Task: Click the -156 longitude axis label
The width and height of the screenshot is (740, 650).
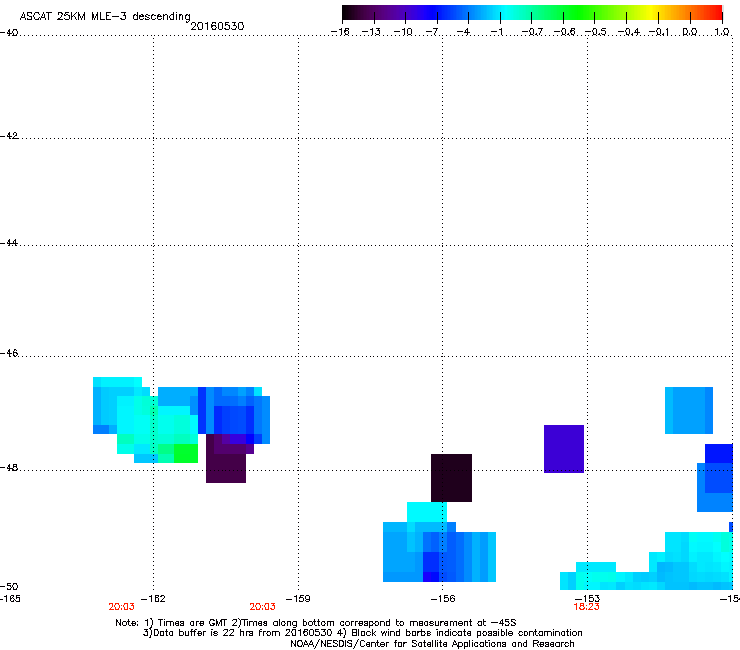Action: (443, 599)
